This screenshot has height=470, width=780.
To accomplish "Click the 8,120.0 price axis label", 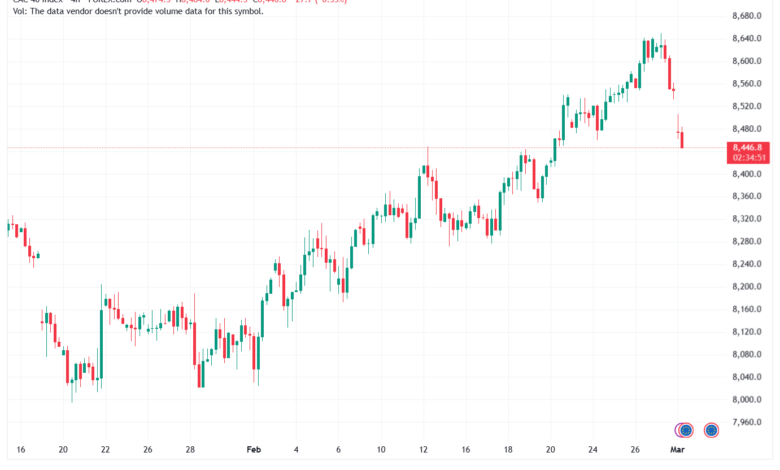I will point(747,332).
